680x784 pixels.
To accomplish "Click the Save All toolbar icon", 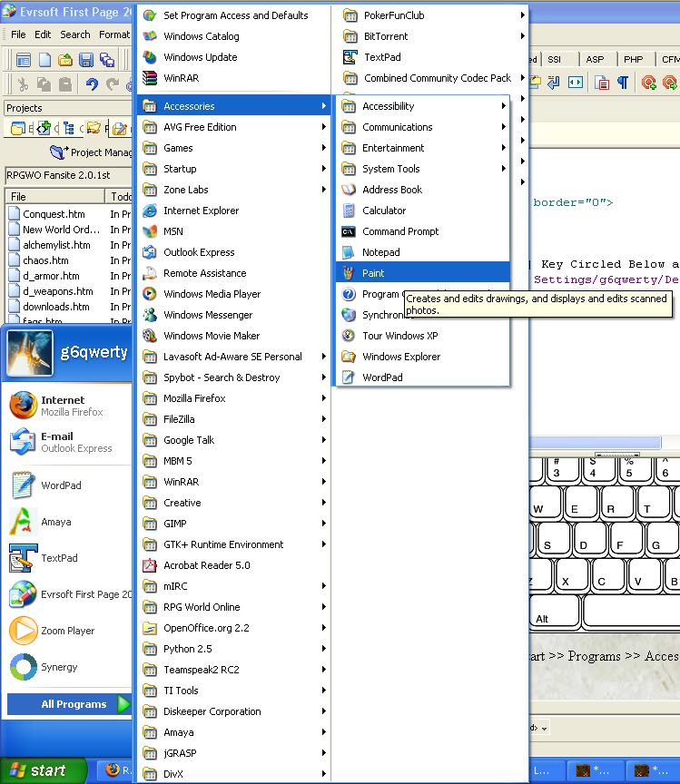I will [x=107, y=60].
